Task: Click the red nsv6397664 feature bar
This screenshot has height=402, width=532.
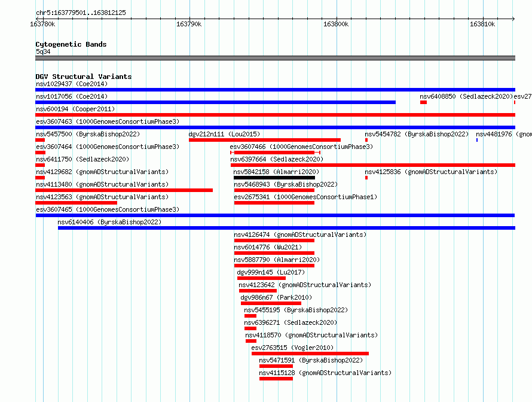Action: (x=373, y=165)
